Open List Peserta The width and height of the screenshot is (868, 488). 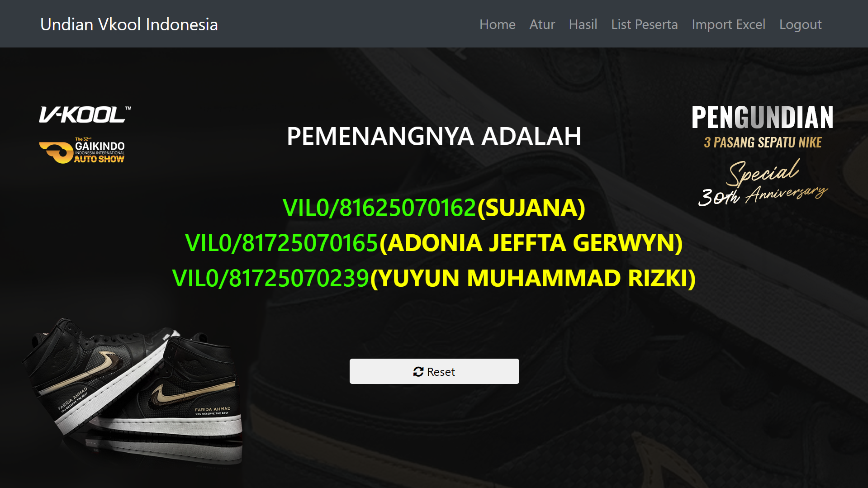coord(644,24)
